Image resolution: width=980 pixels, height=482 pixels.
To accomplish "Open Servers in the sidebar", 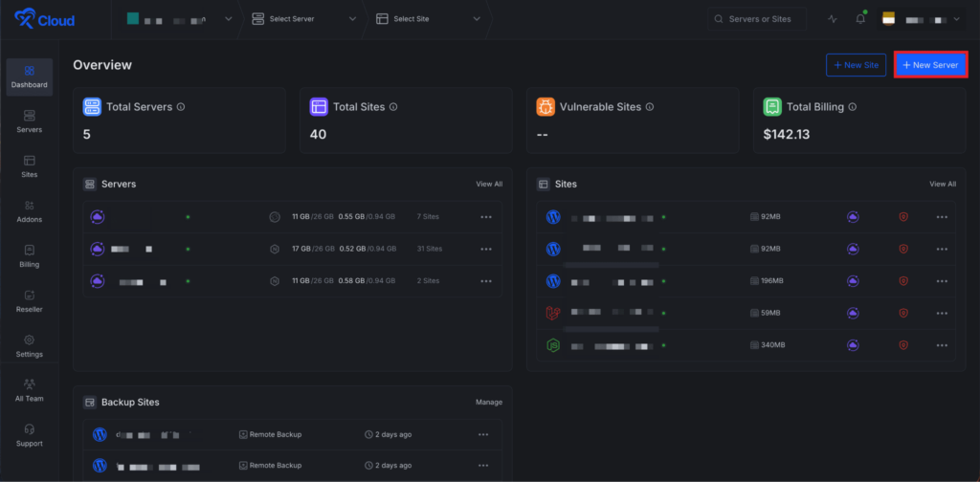I will 30,121.
